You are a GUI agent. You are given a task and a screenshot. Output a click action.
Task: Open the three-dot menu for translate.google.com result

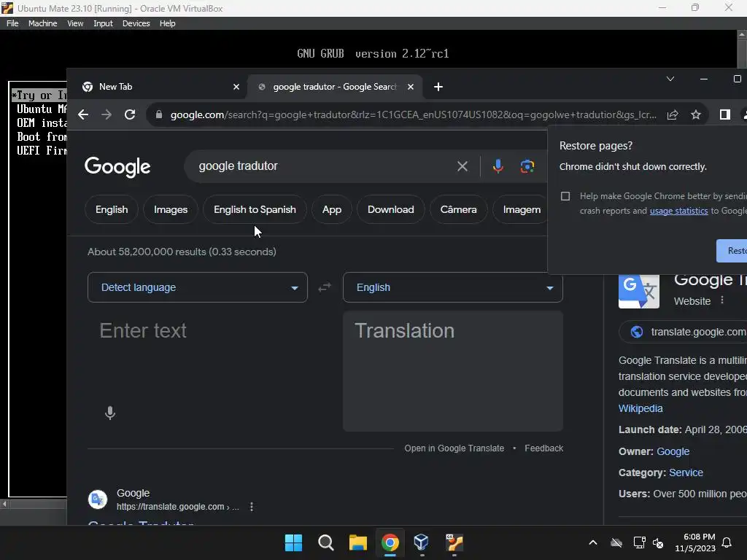[x=252, y=507]
